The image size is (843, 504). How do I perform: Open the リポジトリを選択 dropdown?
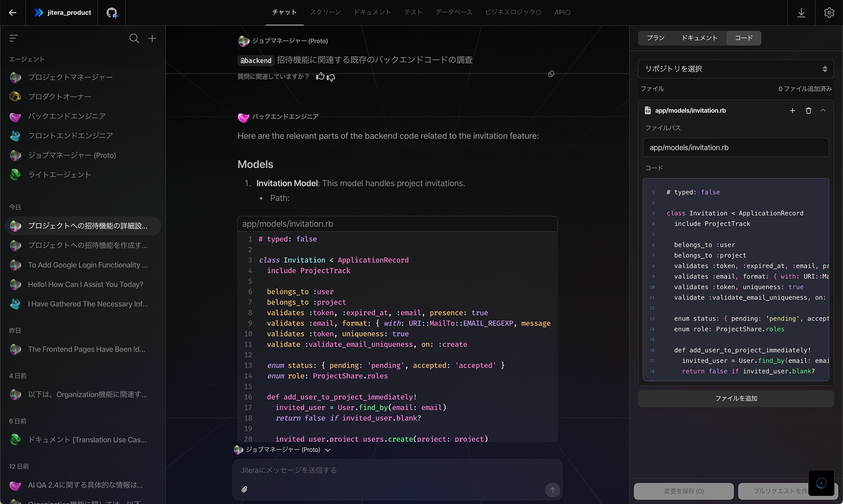(735, 68)
